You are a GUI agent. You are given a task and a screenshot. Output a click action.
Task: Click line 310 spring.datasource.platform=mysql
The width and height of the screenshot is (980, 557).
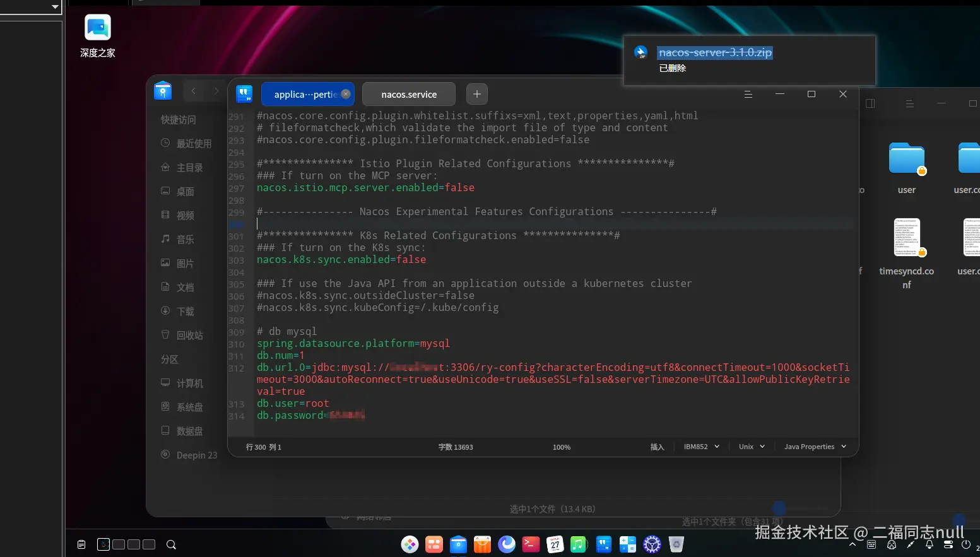pyautogui.click(x=353, y=344)
